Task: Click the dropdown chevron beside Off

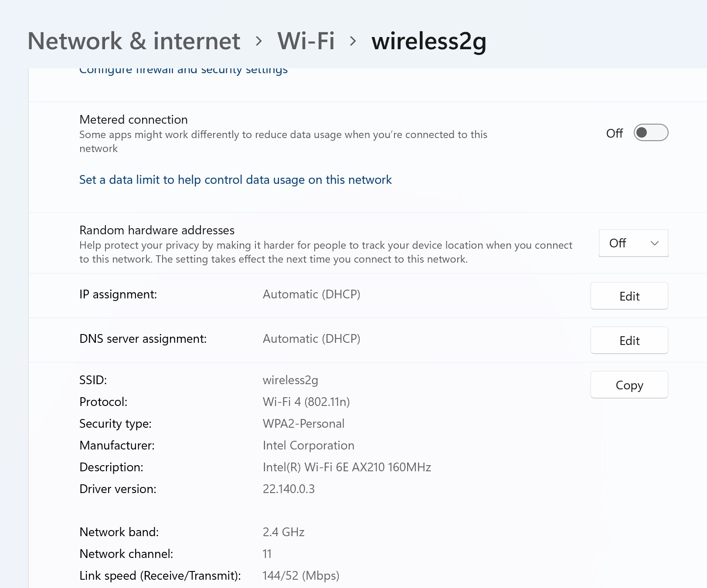Action: pyautogui.click(x=654, y=243)
